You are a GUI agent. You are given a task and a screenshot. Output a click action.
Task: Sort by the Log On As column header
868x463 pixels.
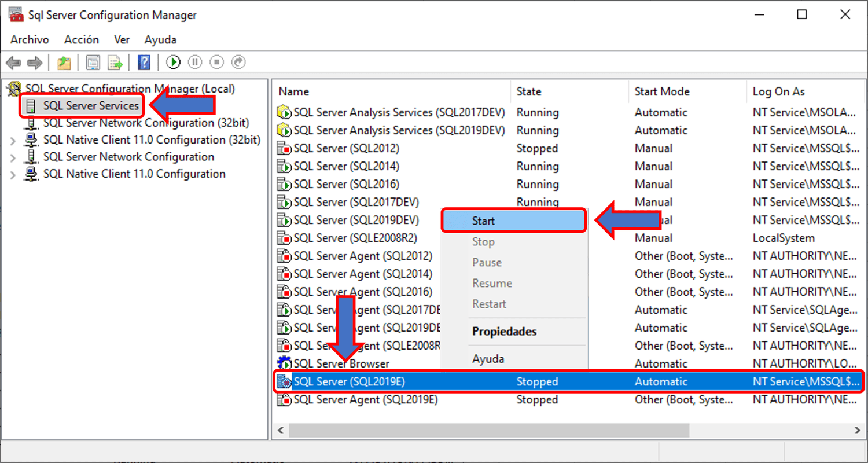pos(778,91)
